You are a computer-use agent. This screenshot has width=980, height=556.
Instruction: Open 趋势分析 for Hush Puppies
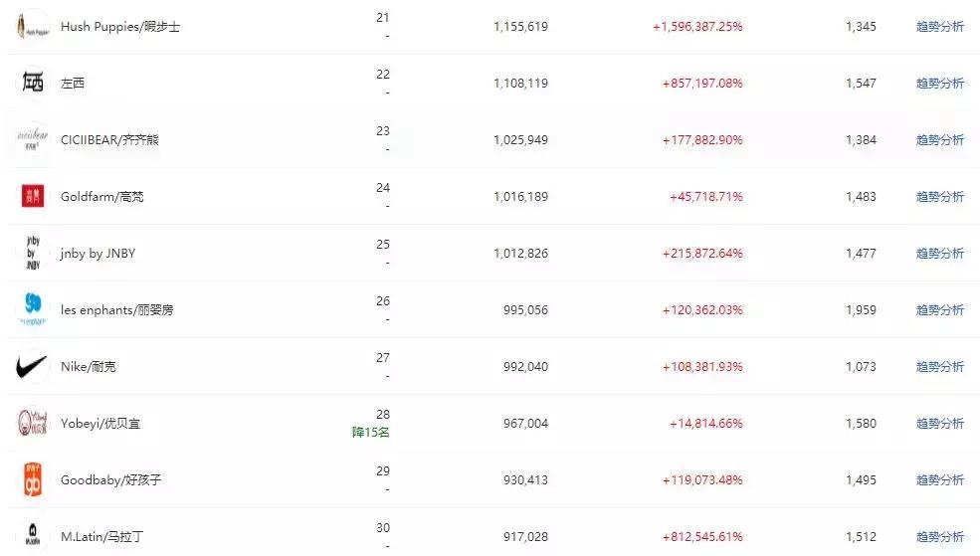click(x=939, y=27)
